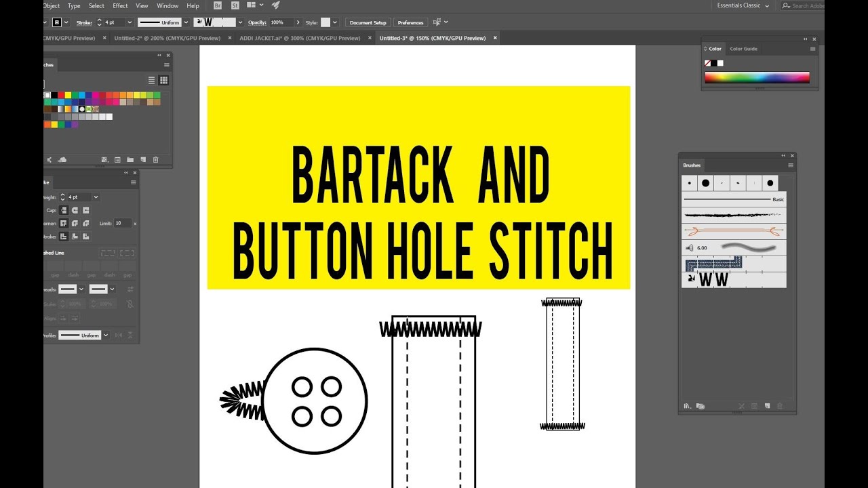Image resolution: width=868 pixels, height=488 pixels.
Task: Open brush definition dropdown in Control bar
Action: click(239, 22)
